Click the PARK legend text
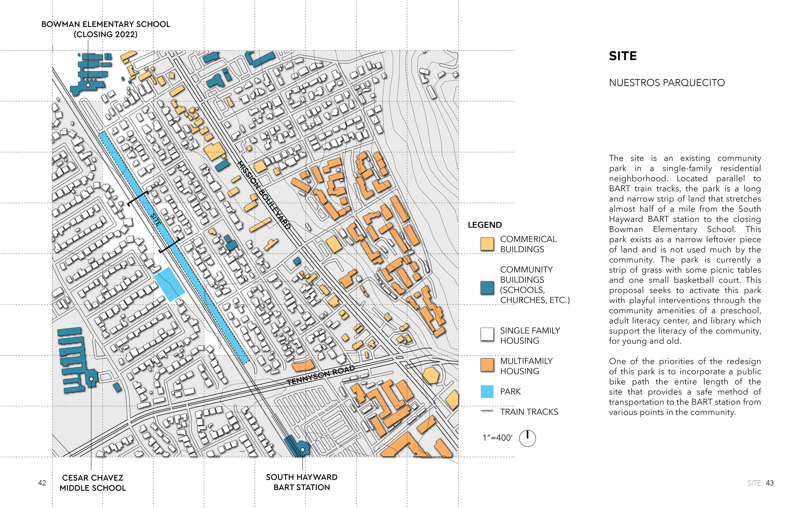 tap(510, 391)
